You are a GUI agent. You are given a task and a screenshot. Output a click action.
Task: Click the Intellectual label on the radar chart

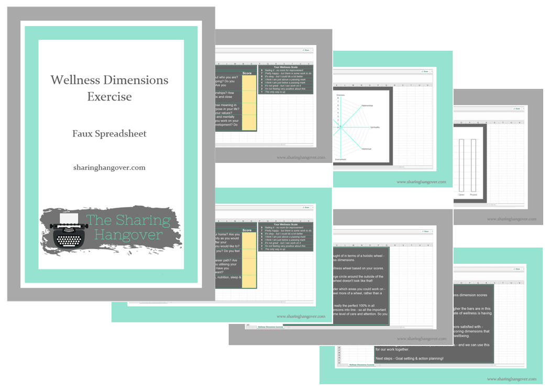coord(367,149)
